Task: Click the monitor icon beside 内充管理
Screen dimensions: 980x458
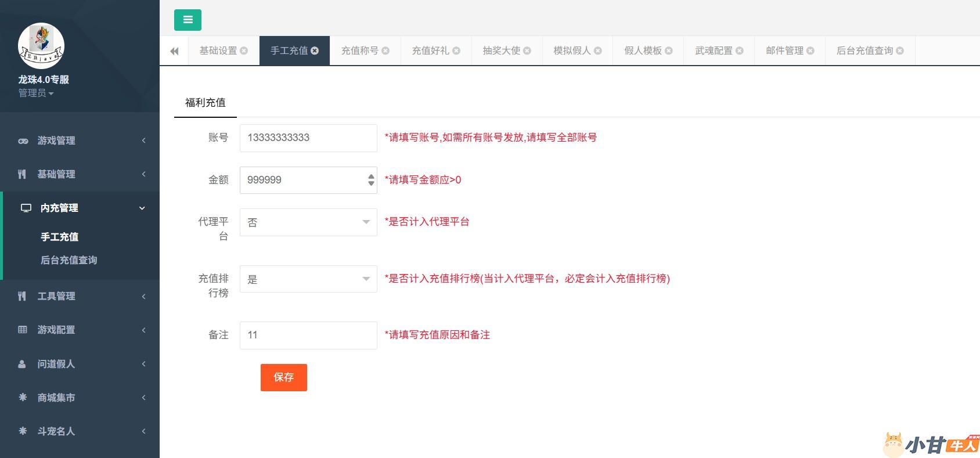Action: [x=26, y=208]
